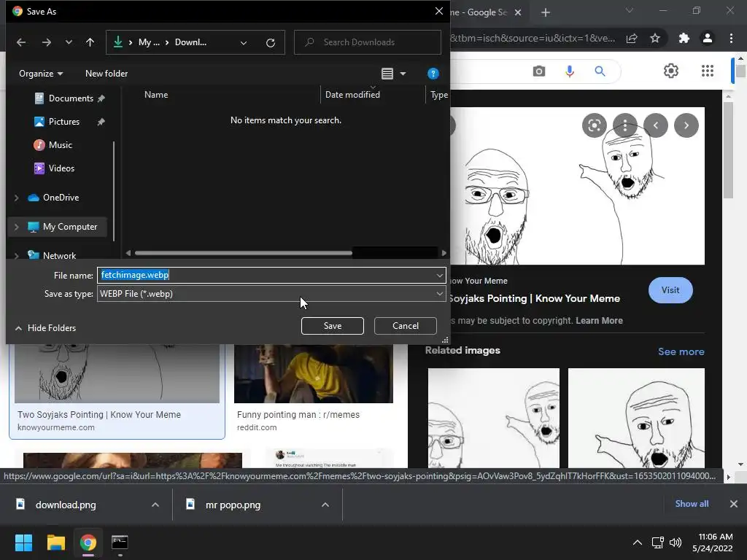Click the Visit button
This screenshot has height=560, width=747.
coord(670,290)
